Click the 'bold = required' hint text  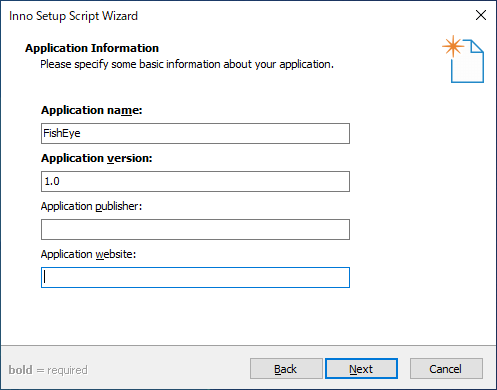click(x=48, y=370)
